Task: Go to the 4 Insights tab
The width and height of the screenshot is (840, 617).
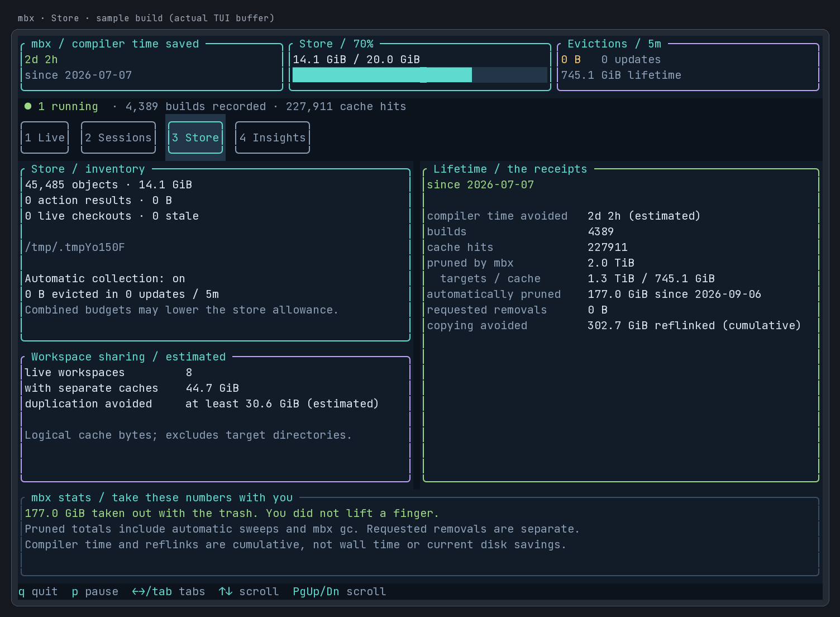Action: pos(273,137)
